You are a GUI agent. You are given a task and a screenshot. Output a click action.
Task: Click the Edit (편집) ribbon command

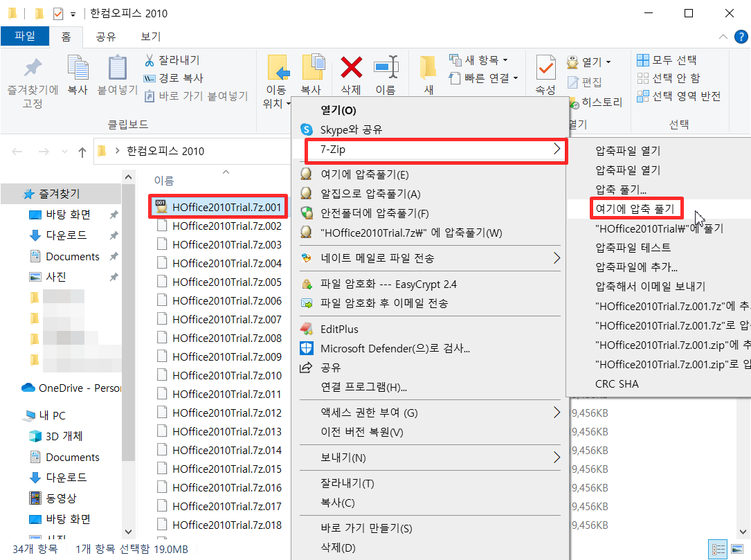[584, 82]
